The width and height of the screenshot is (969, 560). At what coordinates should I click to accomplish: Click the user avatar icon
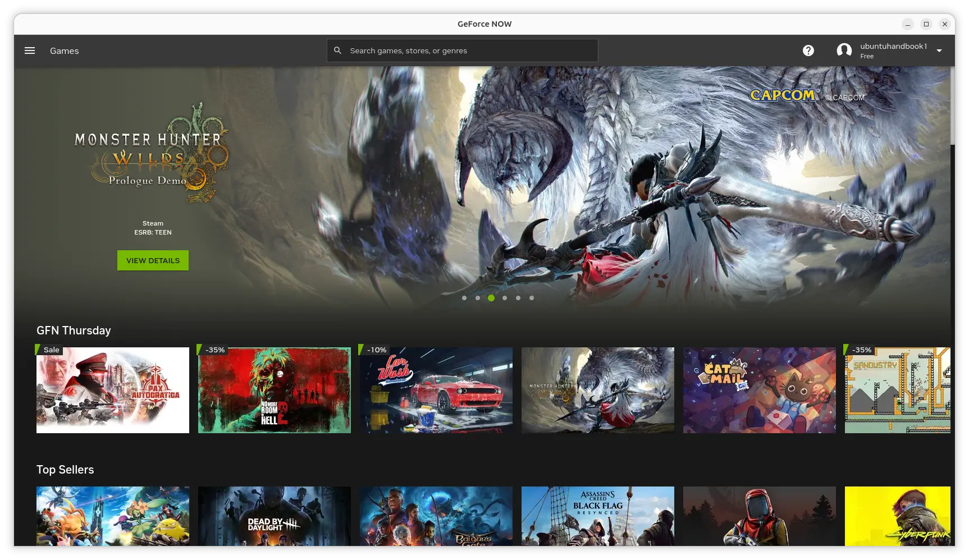844,51
